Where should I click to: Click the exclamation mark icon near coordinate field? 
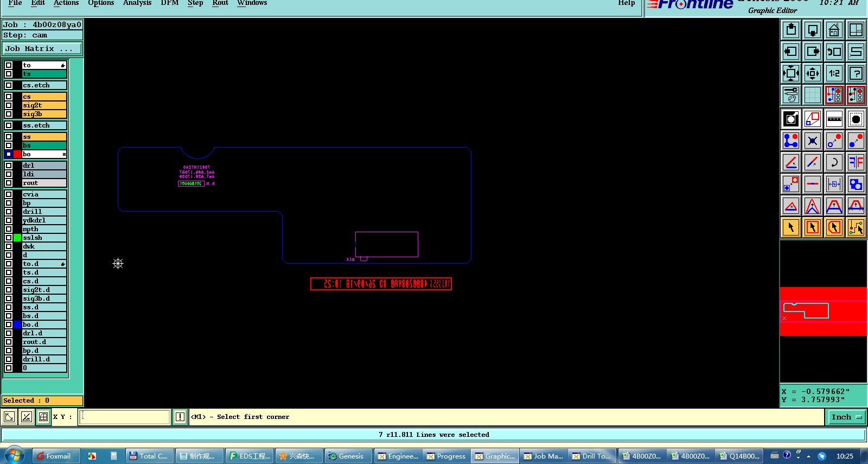180,417
